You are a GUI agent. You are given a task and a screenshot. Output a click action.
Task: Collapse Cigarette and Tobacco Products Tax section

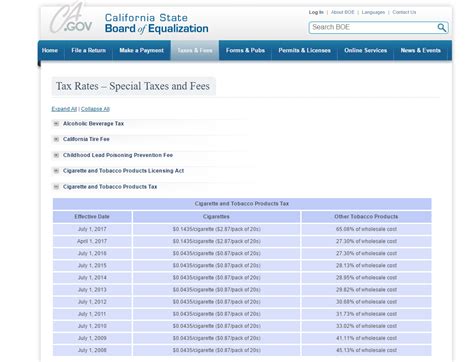pyautogui.click(x=56, y=187)
